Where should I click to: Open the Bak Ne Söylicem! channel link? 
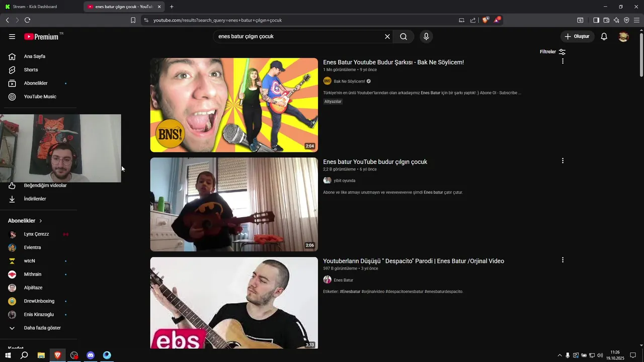click(349, 81)
